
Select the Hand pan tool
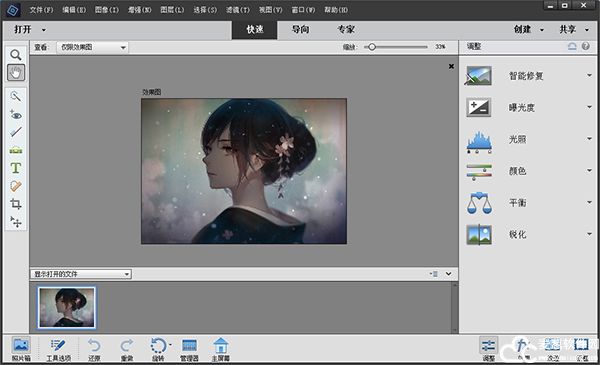tap(16, 72)
